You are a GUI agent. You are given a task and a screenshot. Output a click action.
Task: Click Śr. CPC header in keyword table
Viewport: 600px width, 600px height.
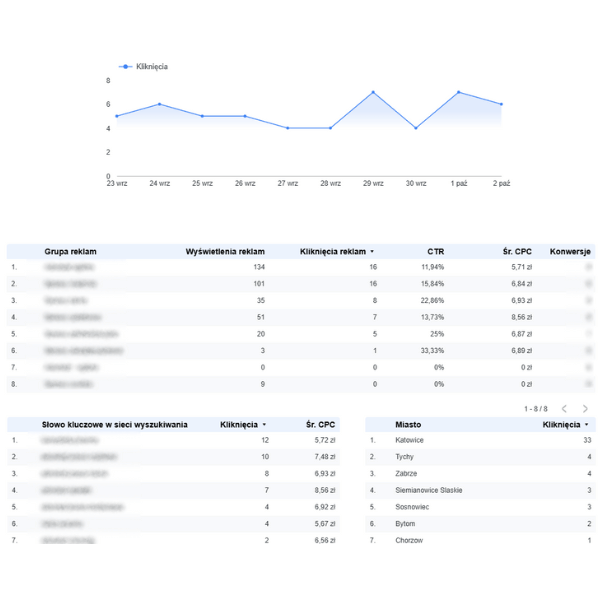320,424
